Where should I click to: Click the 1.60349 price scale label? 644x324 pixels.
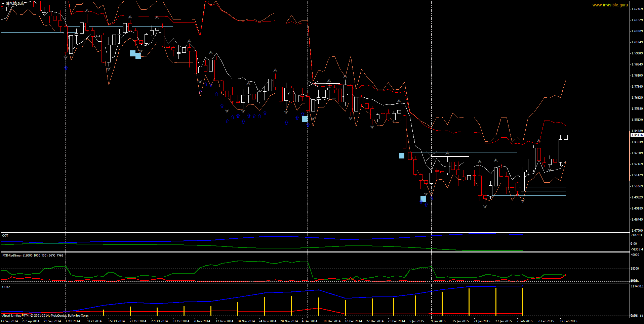click(637, 42)
